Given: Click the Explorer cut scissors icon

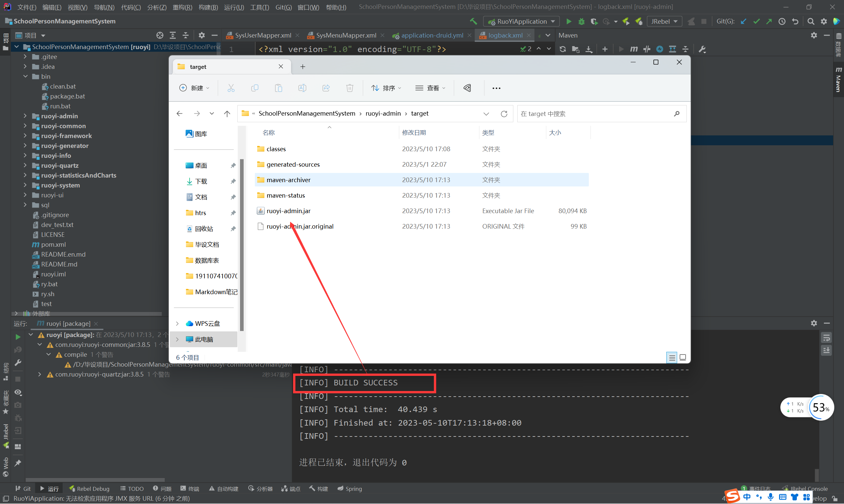Looking at the screenshot, I should coord(231,88).
